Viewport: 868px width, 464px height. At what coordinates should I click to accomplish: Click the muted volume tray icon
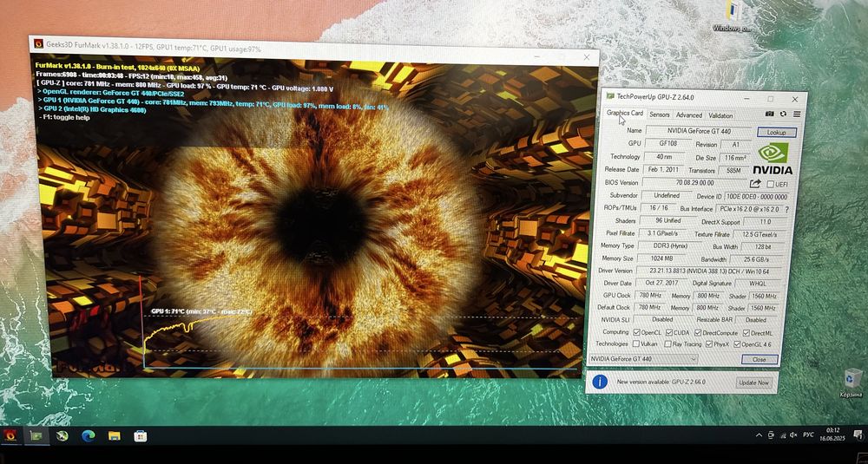[792, 435]
